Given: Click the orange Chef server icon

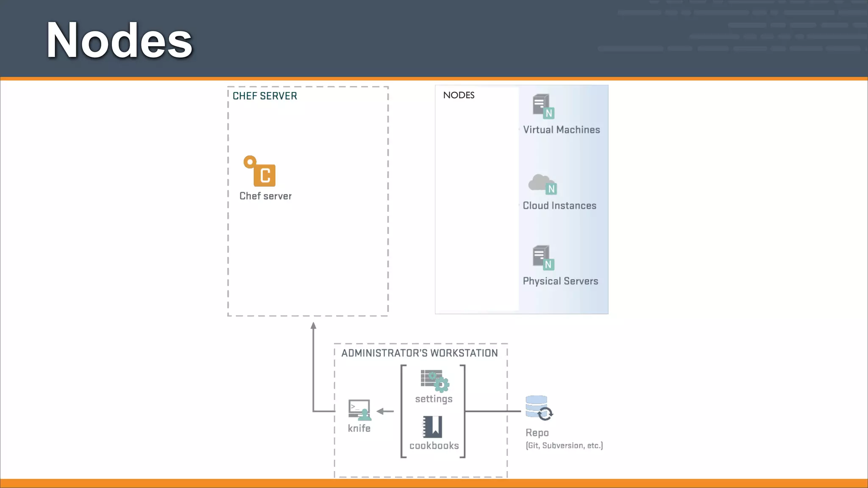Looking at the screenshot, I should 259,171.
